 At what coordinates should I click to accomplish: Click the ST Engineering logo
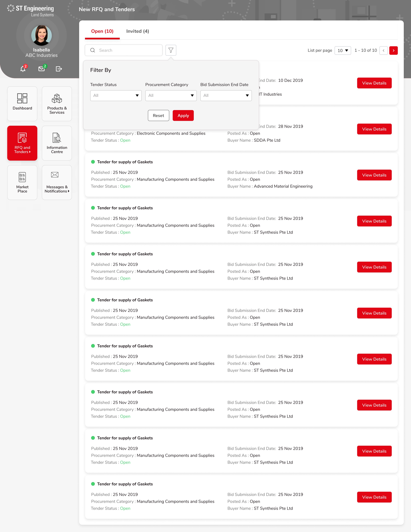(30, 11)
